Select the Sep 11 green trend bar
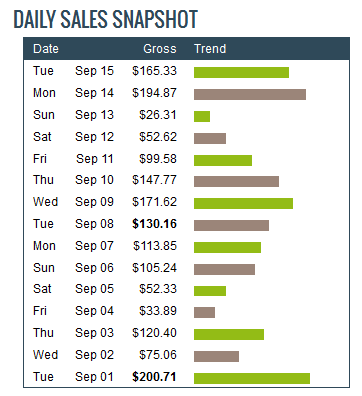 point(223,160)
